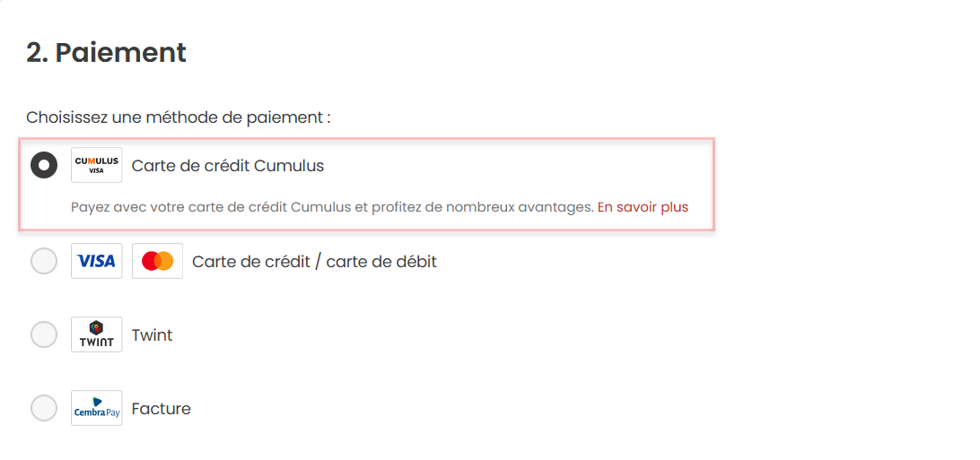The height and width of the screenshot is (460, 980).
Task: Click the Twint logo icon
Action: point(96,334)
